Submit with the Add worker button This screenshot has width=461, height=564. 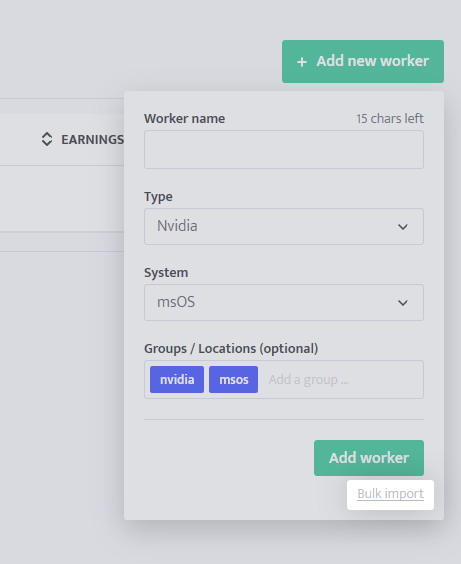[369, 458]
